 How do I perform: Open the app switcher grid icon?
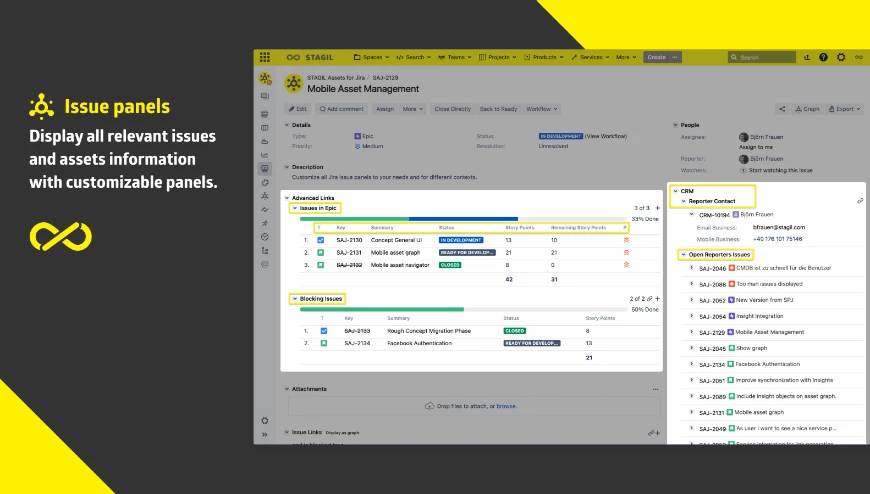(x=264, y=57)
